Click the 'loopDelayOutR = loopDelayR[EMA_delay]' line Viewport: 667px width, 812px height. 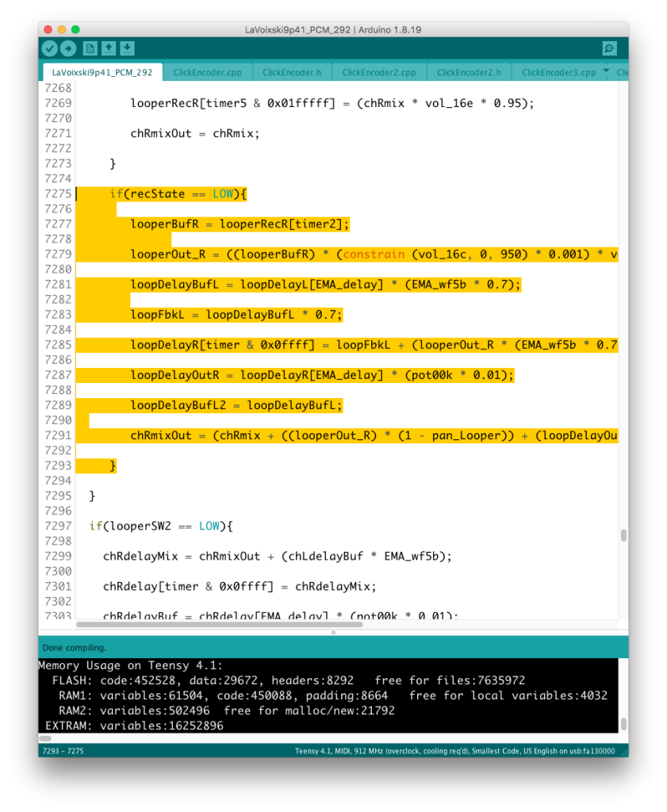click(x=322, y=375)
